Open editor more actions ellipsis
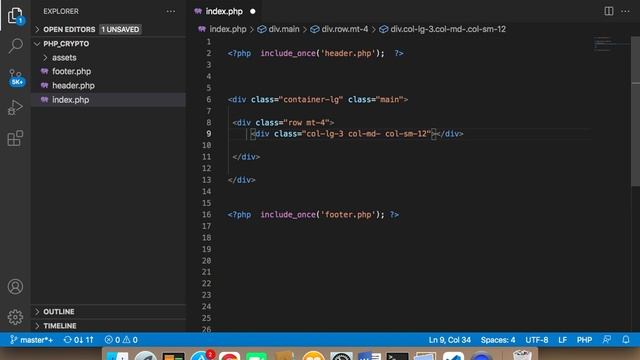The height and width of the screenshot is (360, 640). click(x=625, y=11)
